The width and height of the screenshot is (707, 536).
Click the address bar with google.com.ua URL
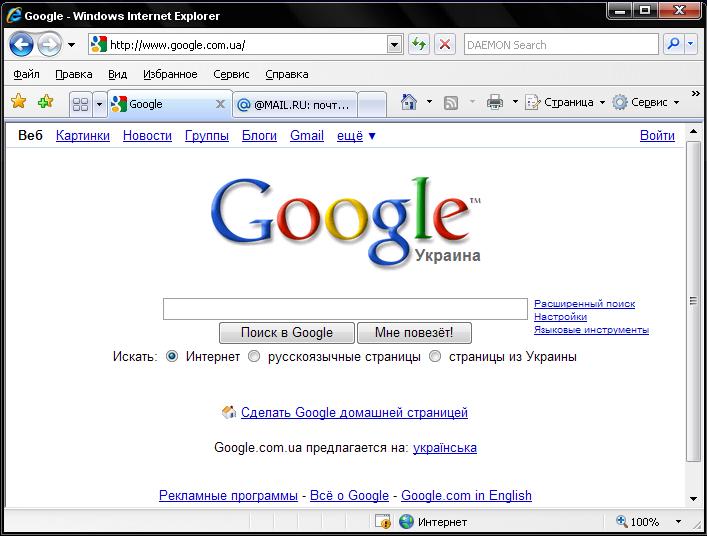[238, 45]
